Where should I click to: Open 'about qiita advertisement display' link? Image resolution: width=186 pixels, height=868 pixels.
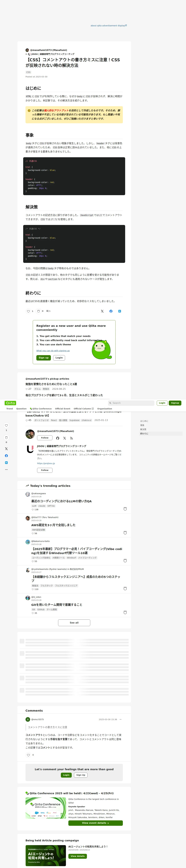tap(109, 26)
